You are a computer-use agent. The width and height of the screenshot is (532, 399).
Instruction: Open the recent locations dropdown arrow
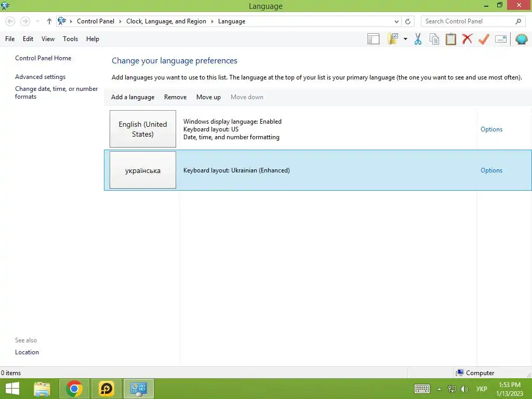37,21
